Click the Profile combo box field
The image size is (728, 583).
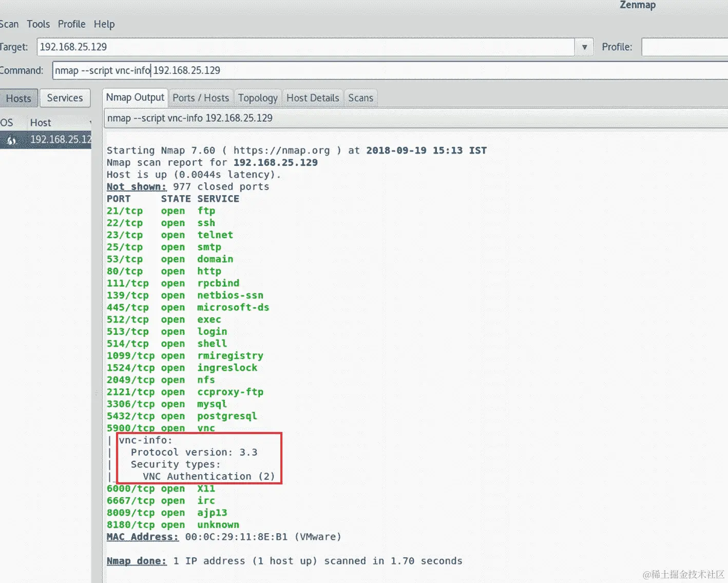tap(685, 47)
